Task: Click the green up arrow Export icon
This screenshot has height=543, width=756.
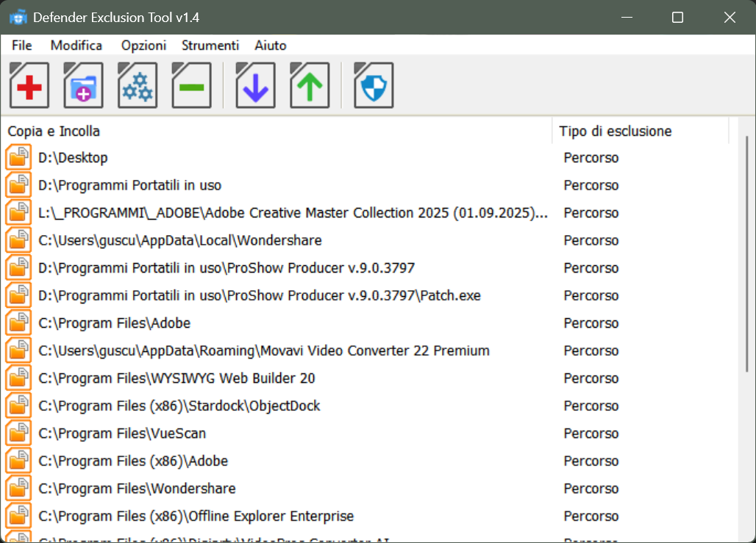Action: click(x=310, y=85)
